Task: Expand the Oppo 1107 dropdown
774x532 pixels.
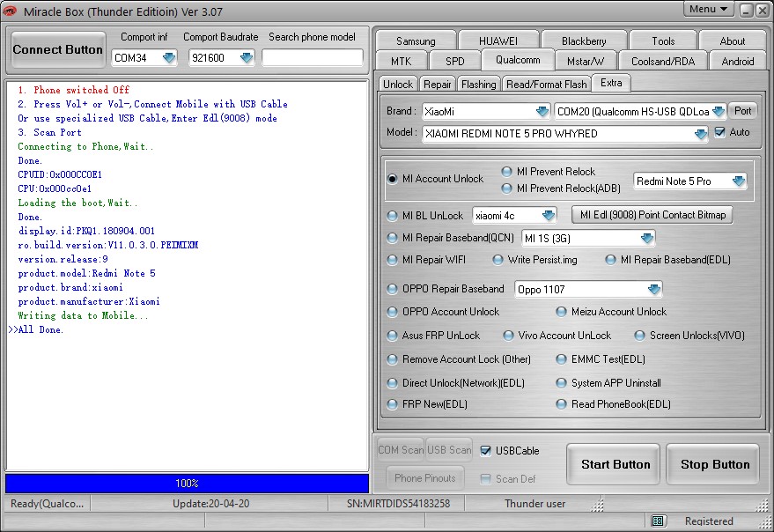Action: [654, 290]
